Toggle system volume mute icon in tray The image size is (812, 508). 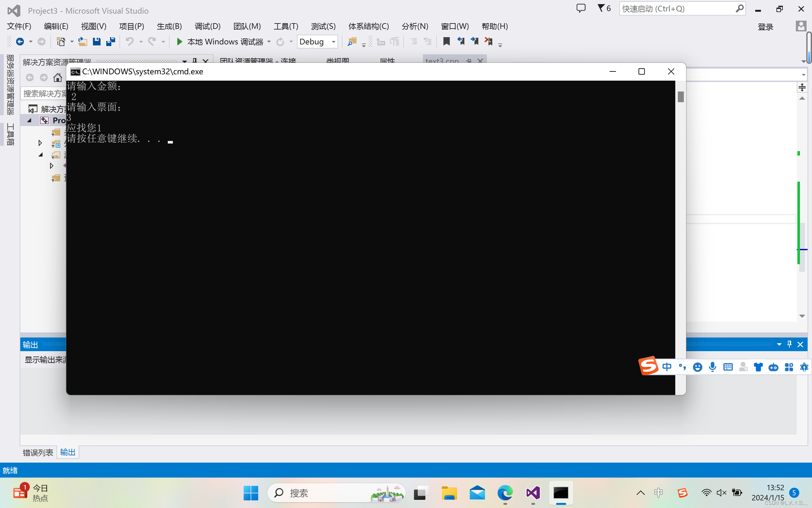(x=721, y=493)
